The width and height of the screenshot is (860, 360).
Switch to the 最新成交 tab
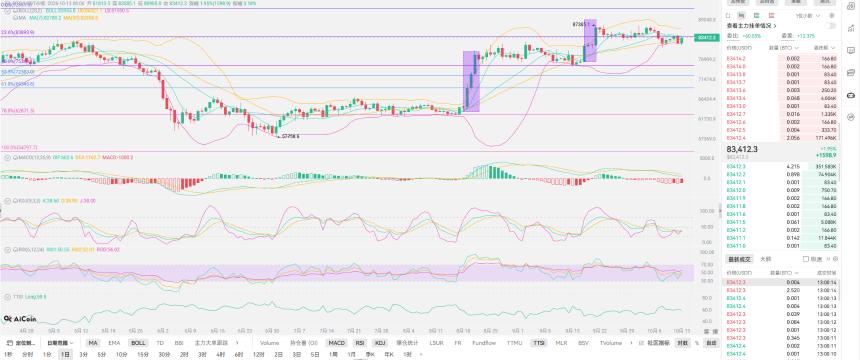point(738,259)
